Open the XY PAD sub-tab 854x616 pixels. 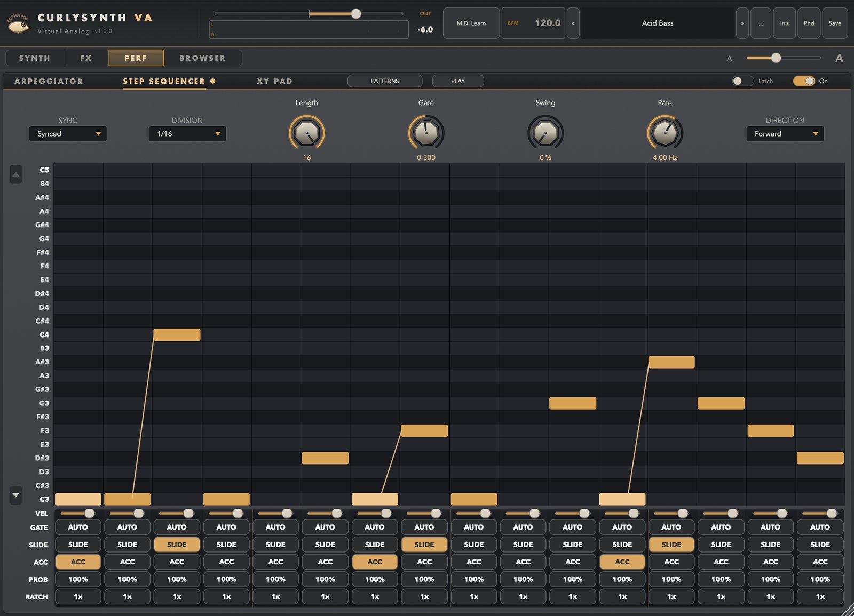[274, 81]
